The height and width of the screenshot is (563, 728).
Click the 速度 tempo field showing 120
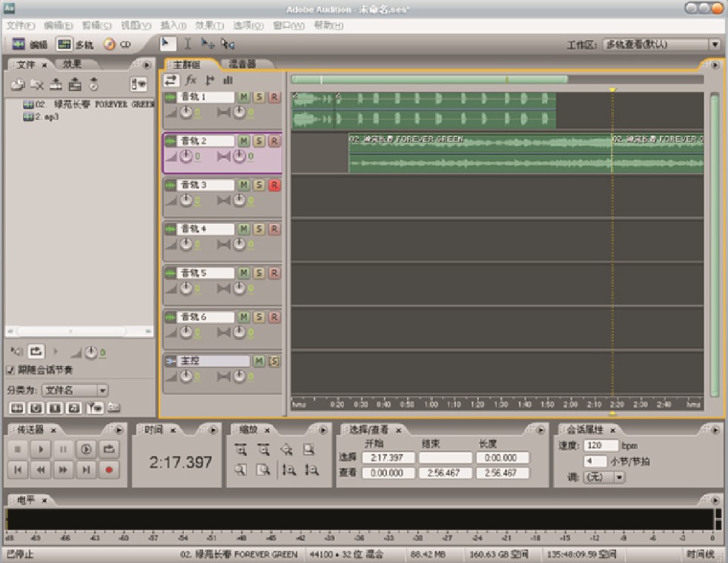click(x=600, y=446)
